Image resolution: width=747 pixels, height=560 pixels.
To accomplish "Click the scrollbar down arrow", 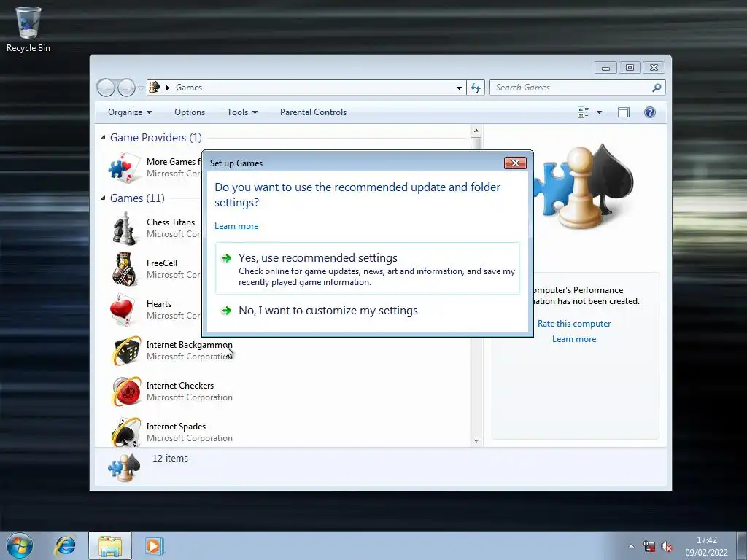I will (x=476, y=441).
